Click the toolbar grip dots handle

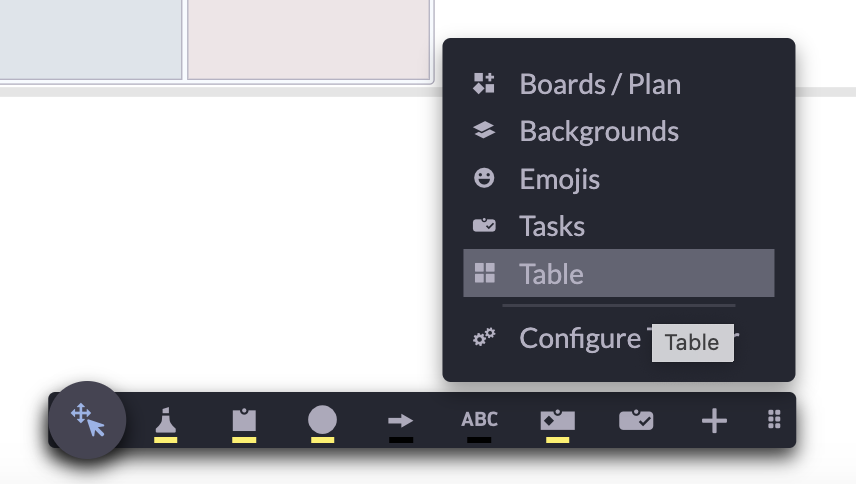(x=774, y=420)
